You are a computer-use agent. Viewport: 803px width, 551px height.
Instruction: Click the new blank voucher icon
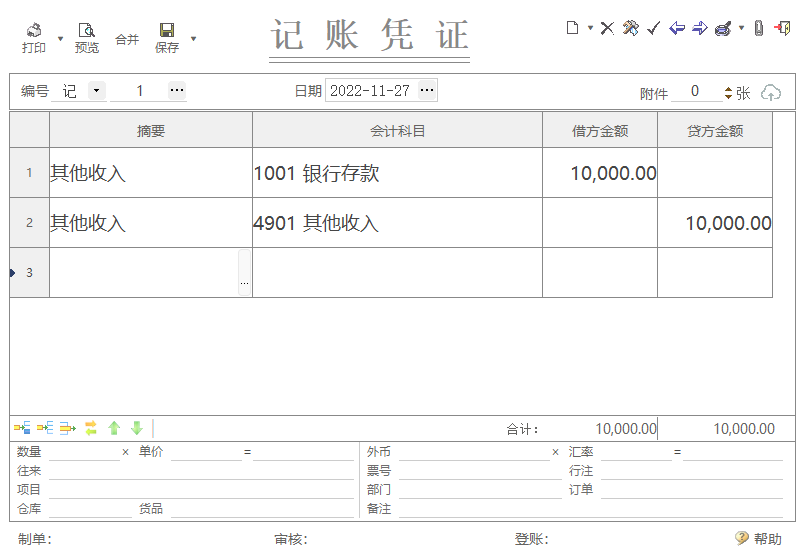point(573,28)
